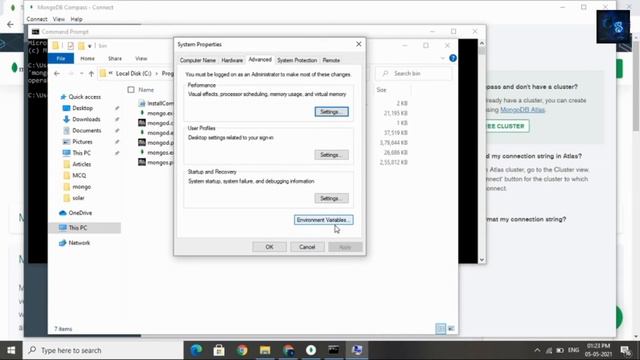Click Local Disk (C:) in address bar
Image resolution: width=640 pixels, height=360 pixels.
tap(133, 73)
